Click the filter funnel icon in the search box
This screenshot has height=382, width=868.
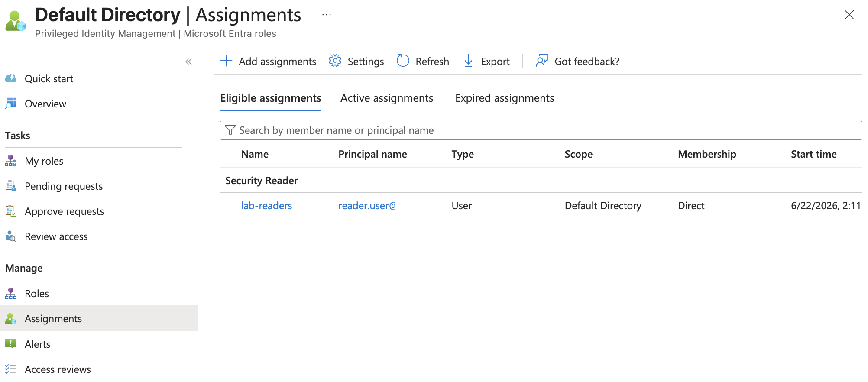pos(230,130)
